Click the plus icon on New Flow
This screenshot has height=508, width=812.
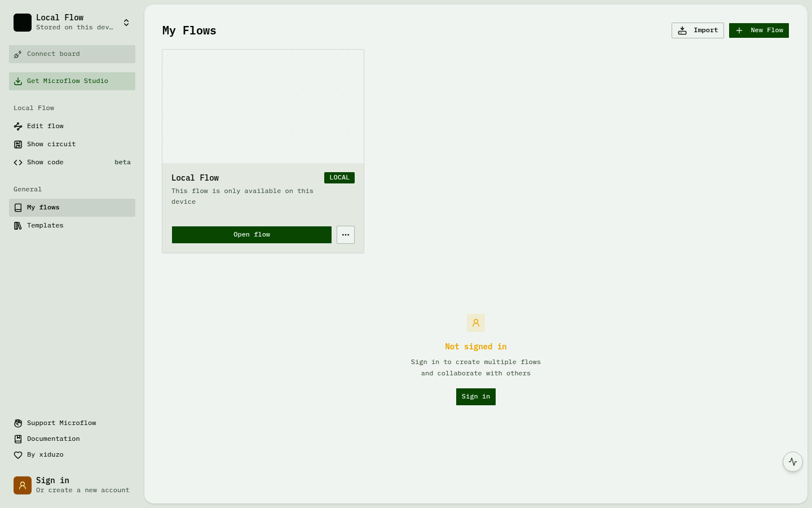tap(739, 30)
